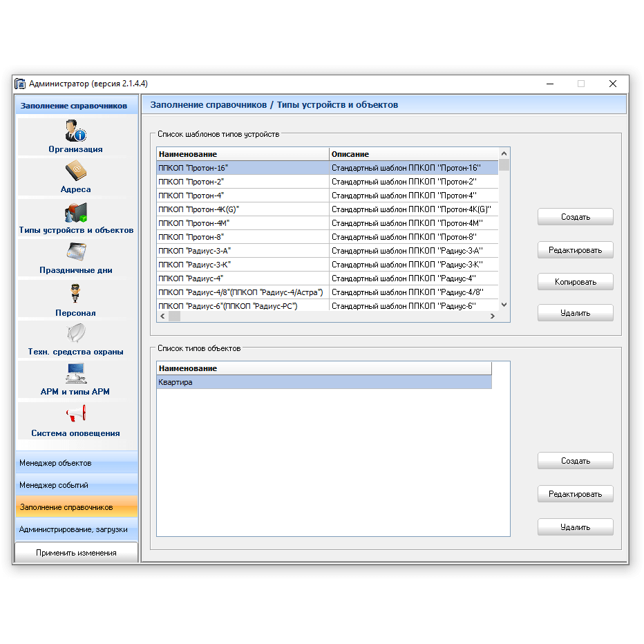Click description Стандартный шаблон ППКОП "Протон-8"

click(x=404, y=237)
